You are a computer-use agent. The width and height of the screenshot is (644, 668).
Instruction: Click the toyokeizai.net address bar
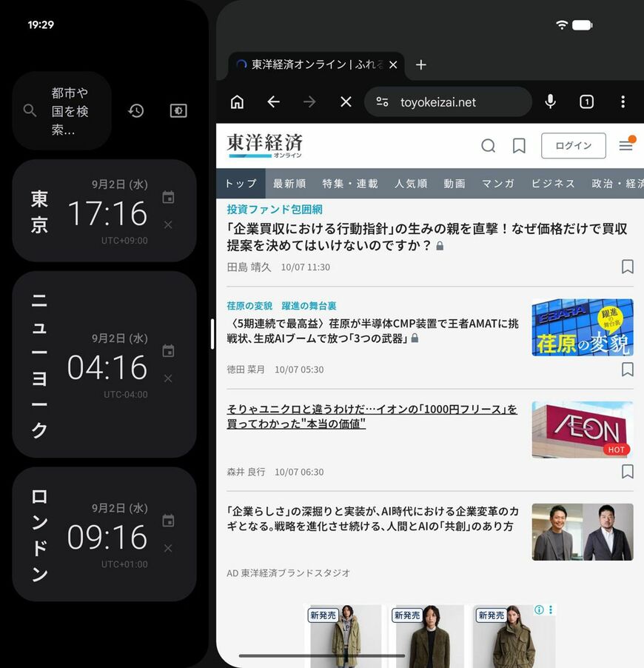448,101
